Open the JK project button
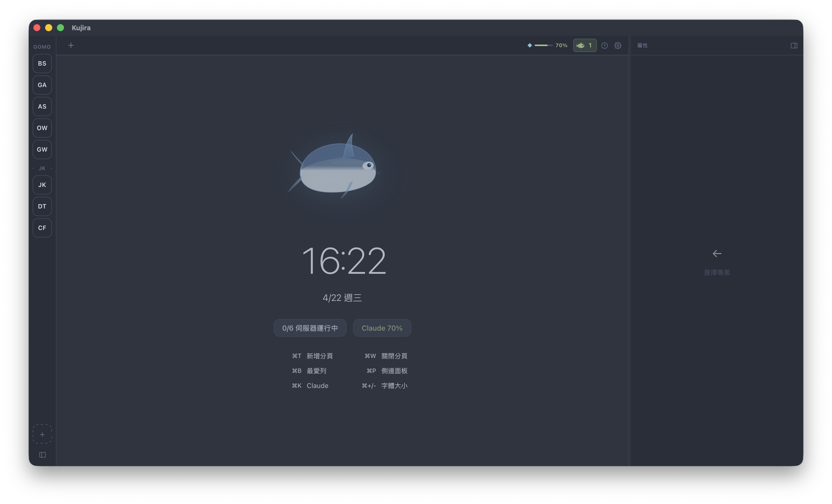Screen dimensions: 832x504 click(42, 185)
